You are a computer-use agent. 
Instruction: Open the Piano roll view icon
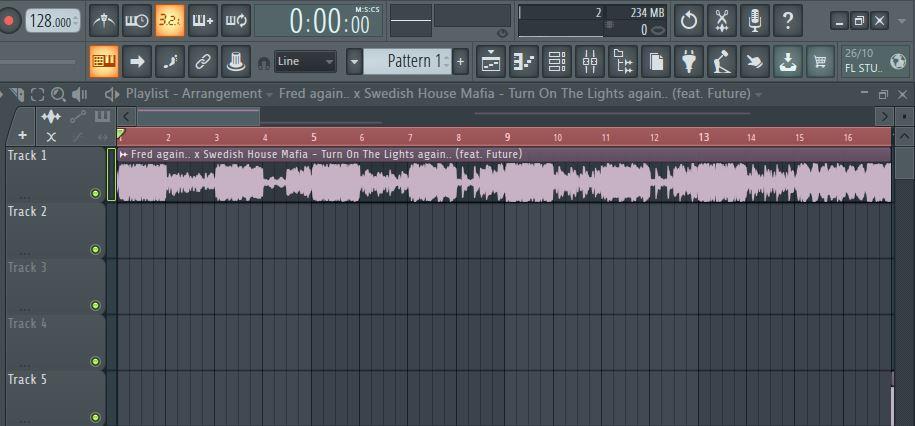523,61
